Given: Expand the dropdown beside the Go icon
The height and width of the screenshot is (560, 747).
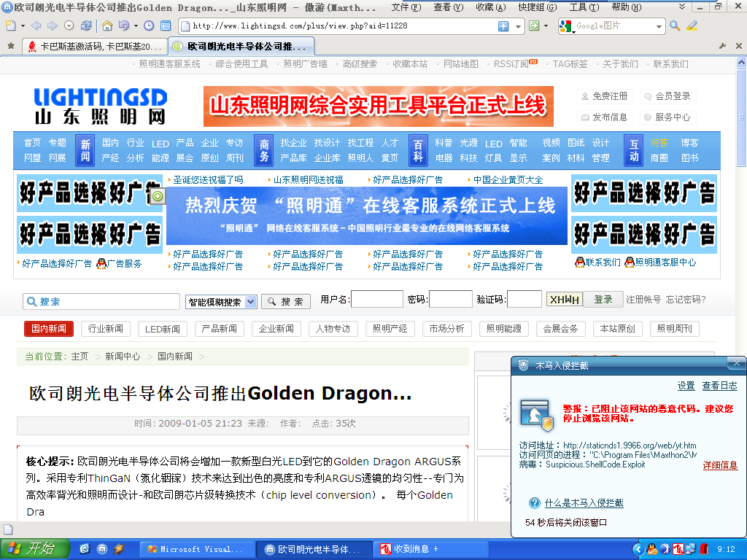Looking at the screenshot, I should click(546, 26).
